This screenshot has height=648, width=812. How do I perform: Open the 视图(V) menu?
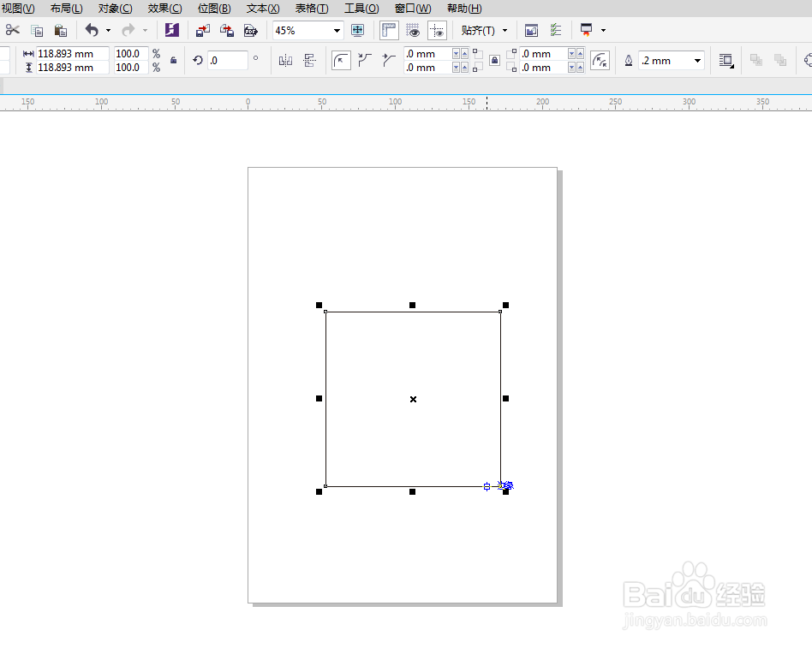click(x=18, y=9)
